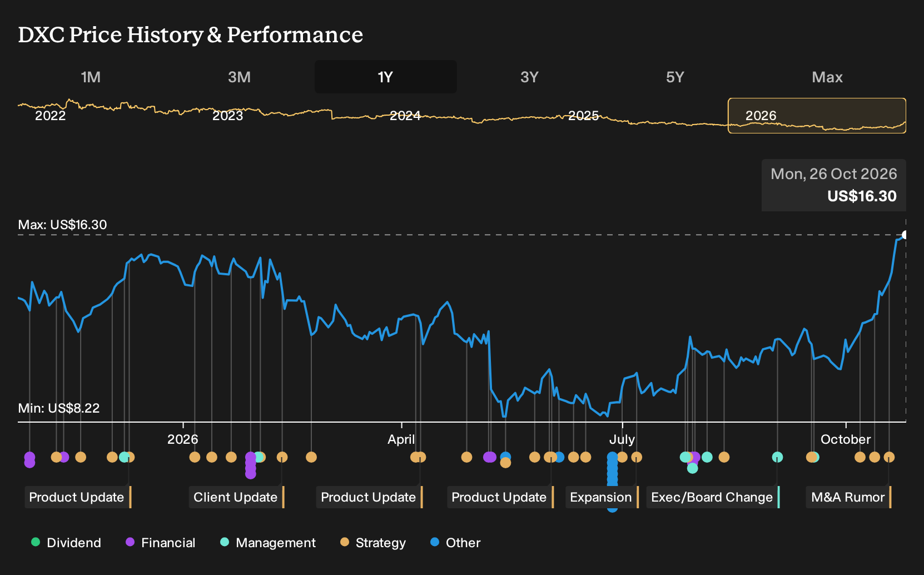The height and width of the screenshot is (575, 924).
Task: Toggle Financial events in the legend
Action: coord(161,543)
